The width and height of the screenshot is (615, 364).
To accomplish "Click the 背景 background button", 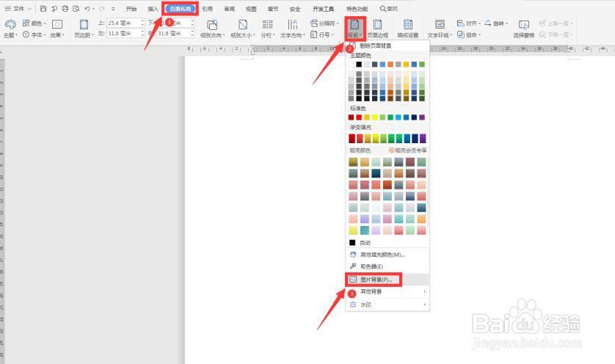I will point(354,29).
